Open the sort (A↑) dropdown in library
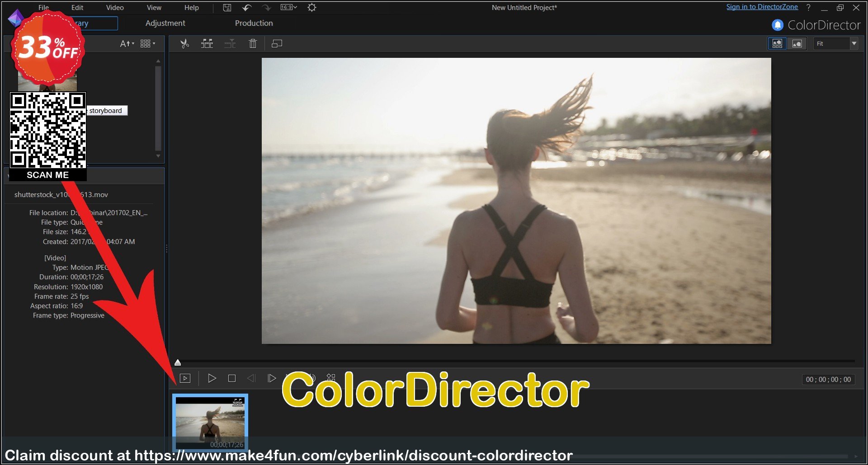 coord(127,43)
